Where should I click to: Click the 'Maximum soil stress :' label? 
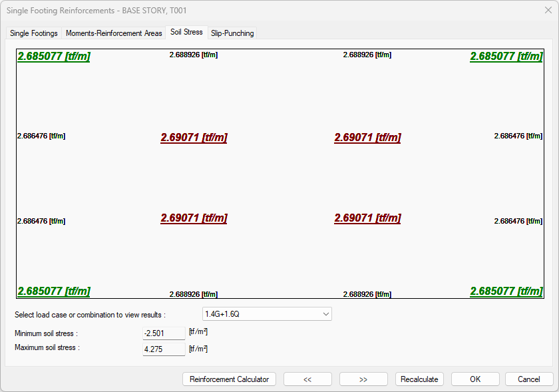click(47, 347)
